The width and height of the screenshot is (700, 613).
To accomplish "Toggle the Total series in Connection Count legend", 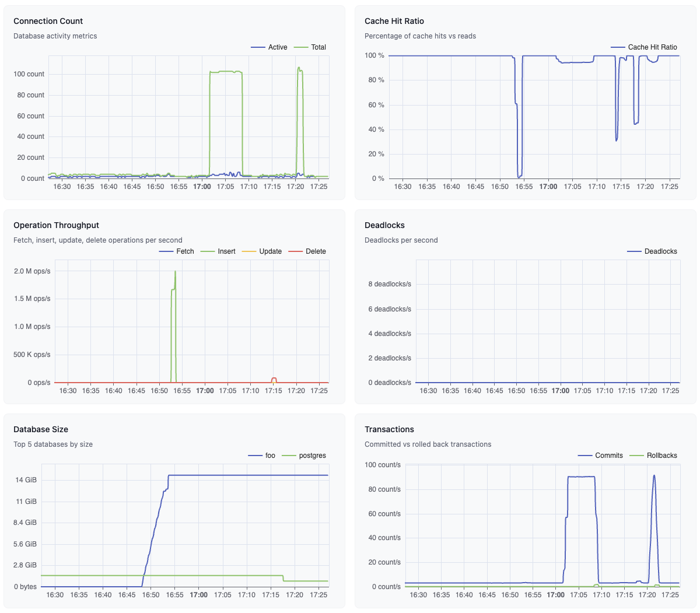I will point(310,47).
